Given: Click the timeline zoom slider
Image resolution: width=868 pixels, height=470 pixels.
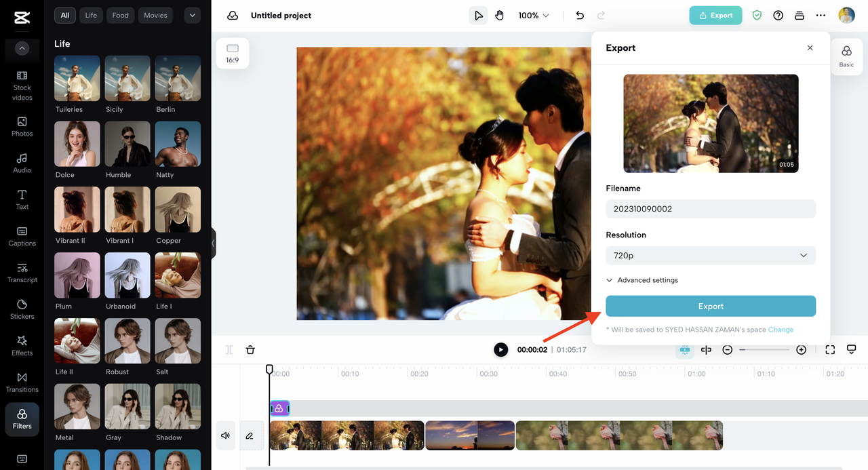Looking at the screenshot, I should point(764,350).
